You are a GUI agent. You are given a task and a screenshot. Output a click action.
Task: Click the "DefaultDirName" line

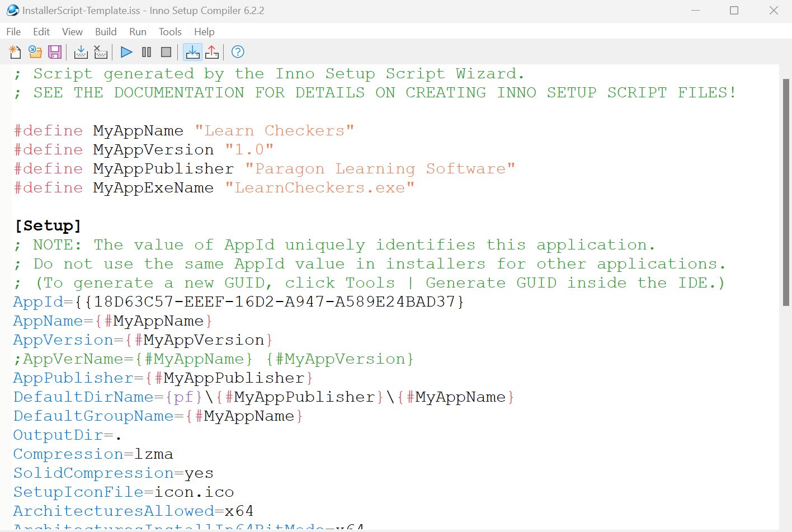(x=264, y=397)
